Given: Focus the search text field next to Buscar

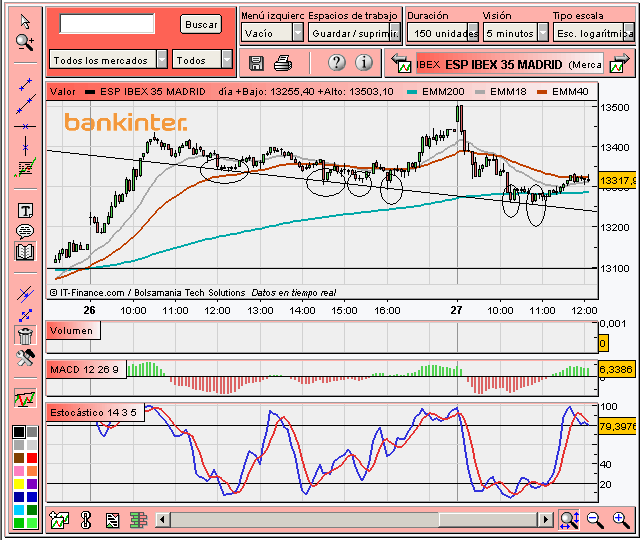Looking at the screenshot, I should click(x=107, y=24).
